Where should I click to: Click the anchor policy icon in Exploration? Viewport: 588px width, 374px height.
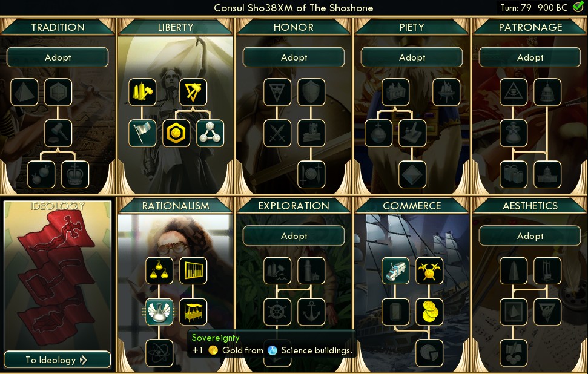point(311,312)
